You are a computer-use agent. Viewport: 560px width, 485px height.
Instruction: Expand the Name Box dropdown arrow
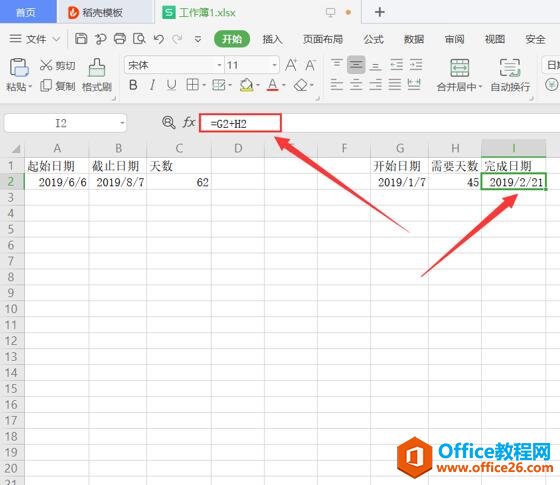pyautogui.click(x=122, y=123)
